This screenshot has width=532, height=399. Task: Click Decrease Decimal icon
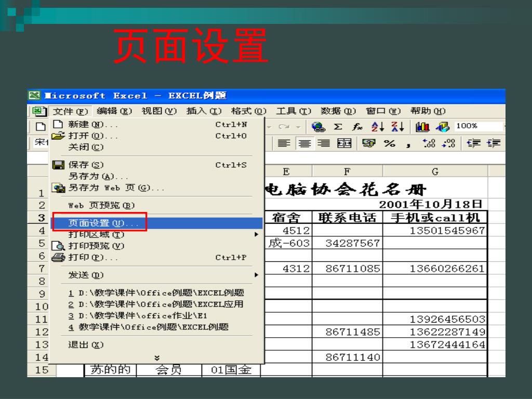coord(448,143)
